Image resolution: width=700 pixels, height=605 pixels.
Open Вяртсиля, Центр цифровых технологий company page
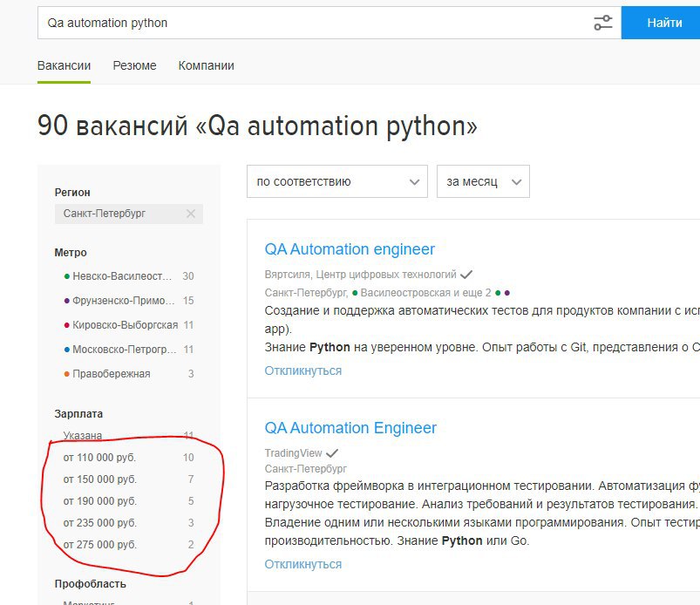(360, 274)
